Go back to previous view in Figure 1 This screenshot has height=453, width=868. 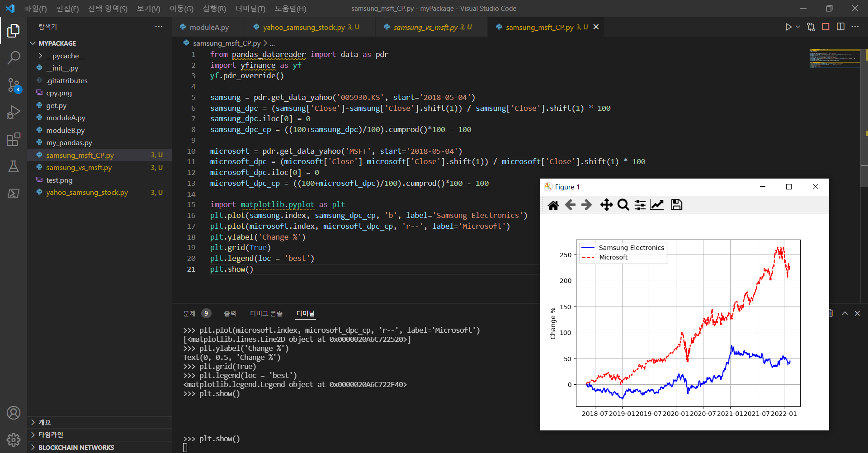570,205
